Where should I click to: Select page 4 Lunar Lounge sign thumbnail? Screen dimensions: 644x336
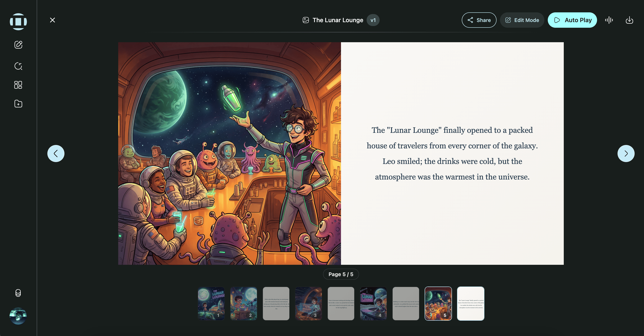[x=373, y=303]
